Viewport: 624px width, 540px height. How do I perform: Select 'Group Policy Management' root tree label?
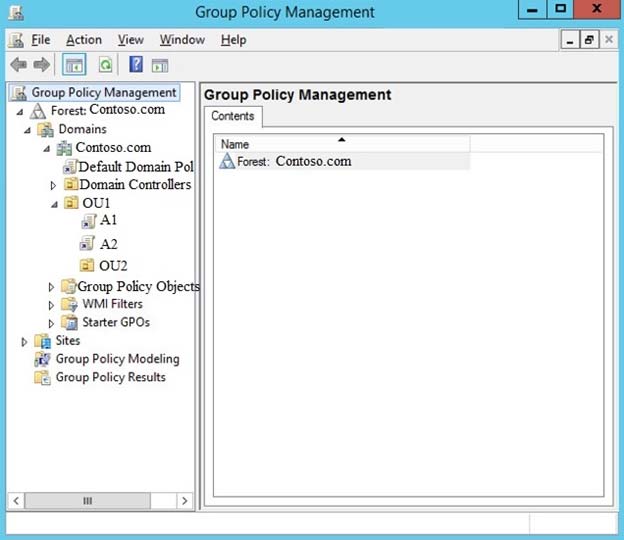pyautogui.click(x=104, y=93)
